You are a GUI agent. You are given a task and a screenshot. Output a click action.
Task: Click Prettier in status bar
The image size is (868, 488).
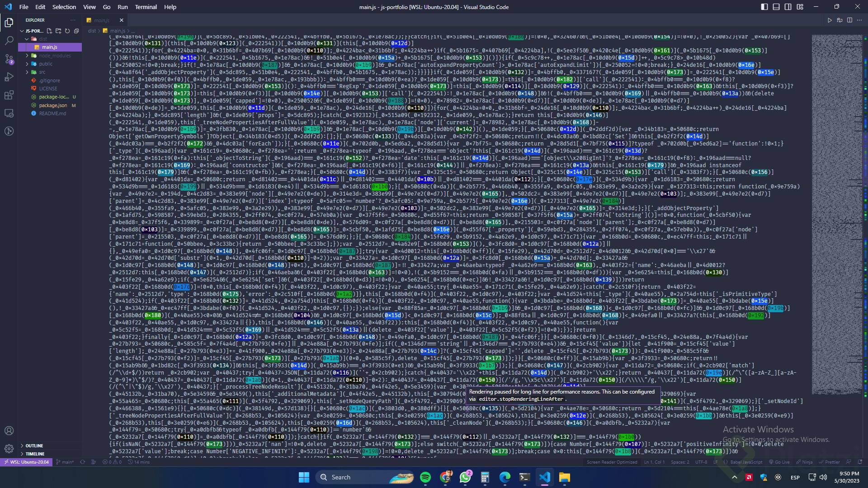[x=832, y=462]
